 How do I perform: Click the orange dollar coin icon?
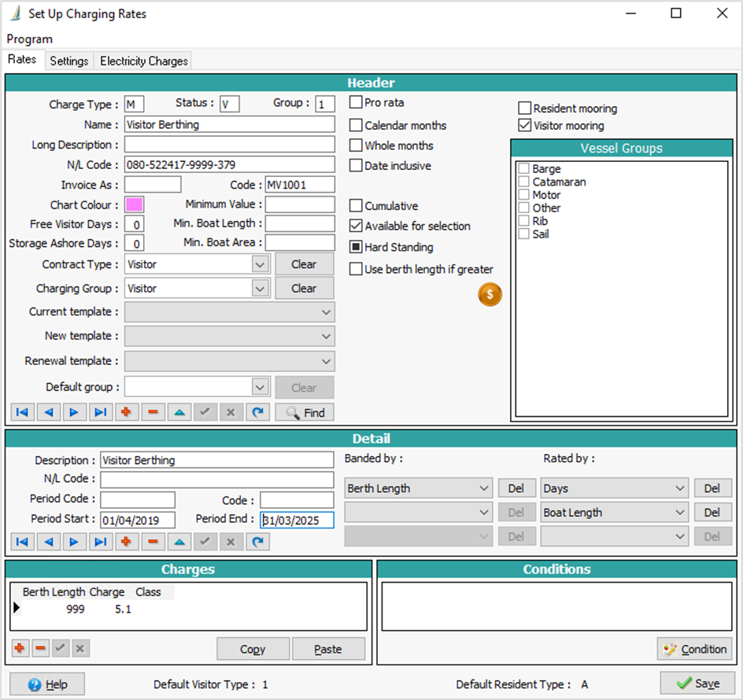[490, 295]
